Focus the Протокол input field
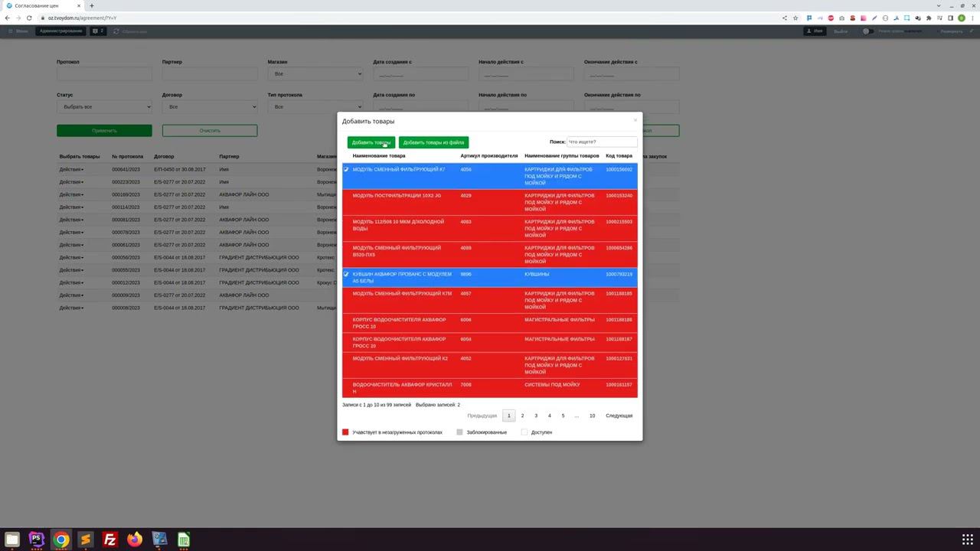Viewport: 980px width, 551px height. 104,74
